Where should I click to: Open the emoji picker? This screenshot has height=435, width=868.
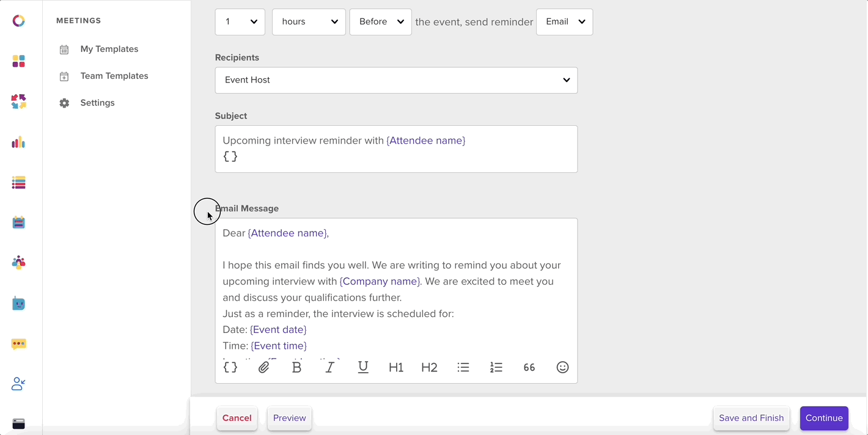(x=563, y=367)
